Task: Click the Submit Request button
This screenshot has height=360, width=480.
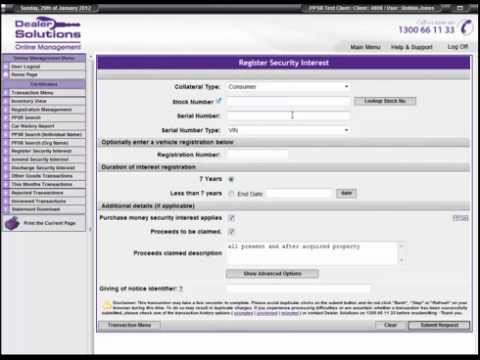Action: coord(439,325)
